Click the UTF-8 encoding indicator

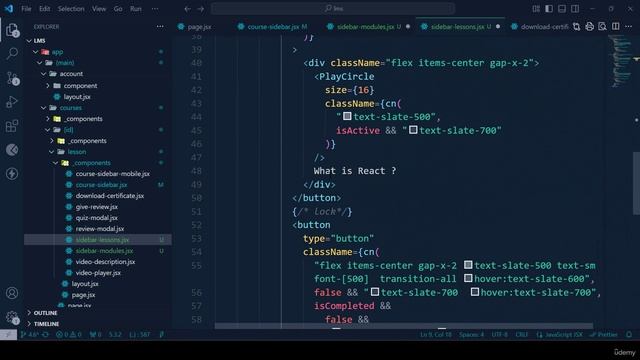(499, 334)
